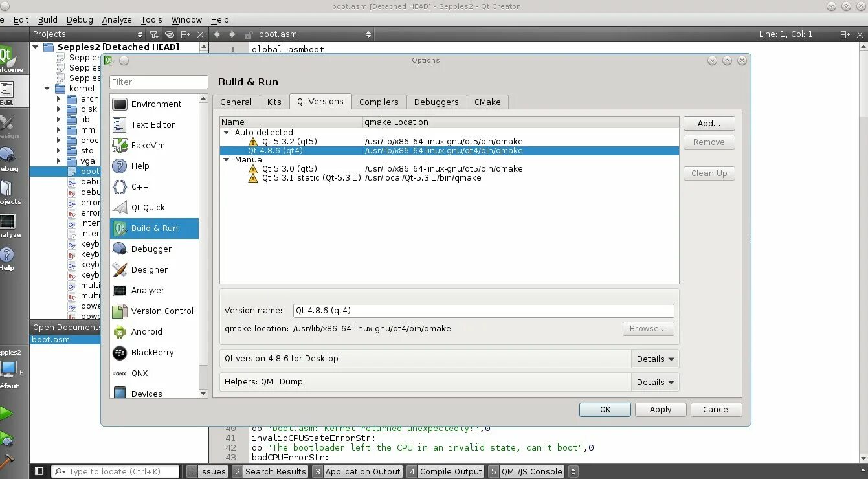Expand Details for Helpers: QML Dump

655,382
